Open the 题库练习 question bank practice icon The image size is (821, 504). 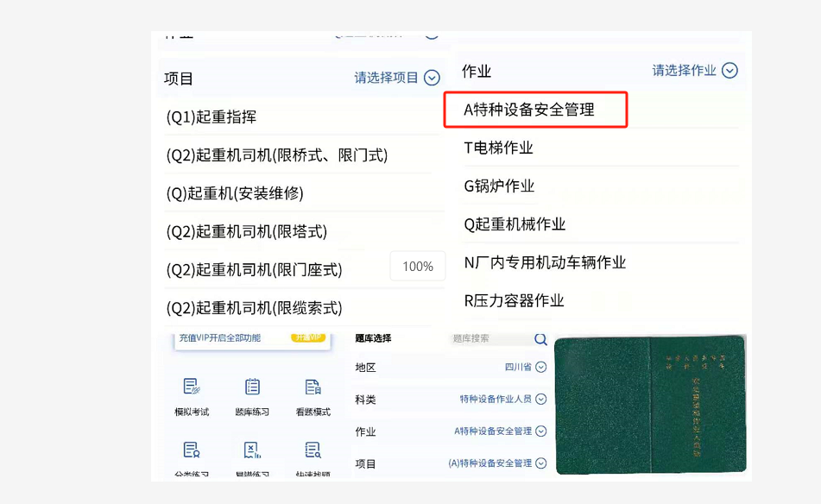coord(252,387)
